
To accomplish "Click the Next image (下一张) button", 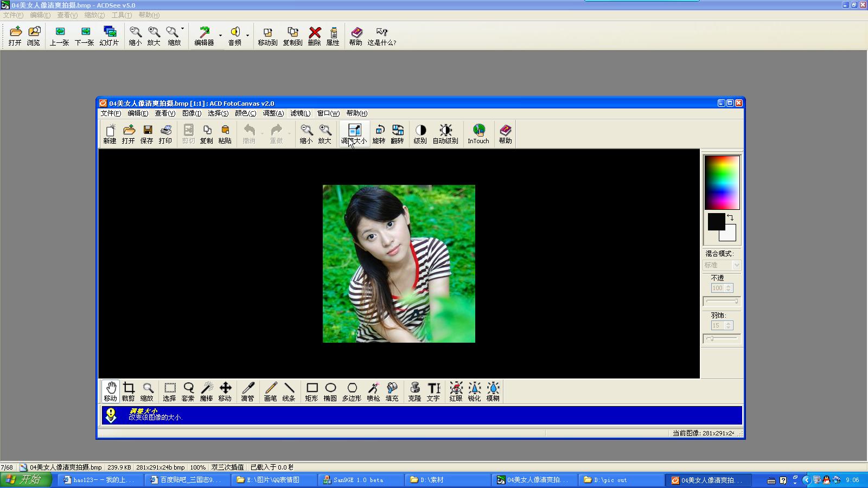I will pos(85,36).
